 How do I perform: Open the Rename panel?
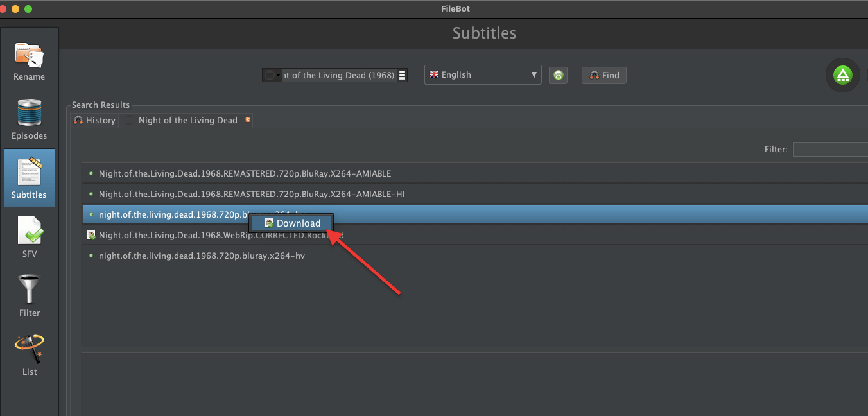click(x=30, y=62)
